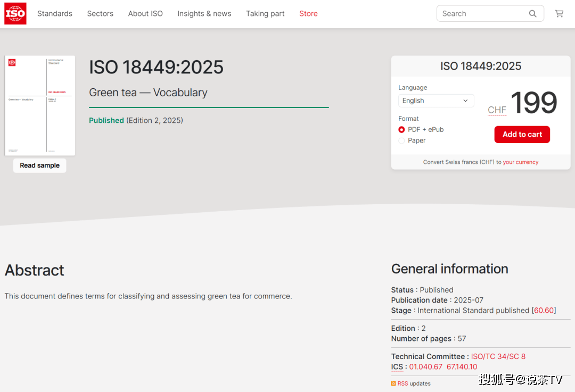Open the English language dropdown
This screenshot has height=392, width=575.
click(x=436, y=101)
